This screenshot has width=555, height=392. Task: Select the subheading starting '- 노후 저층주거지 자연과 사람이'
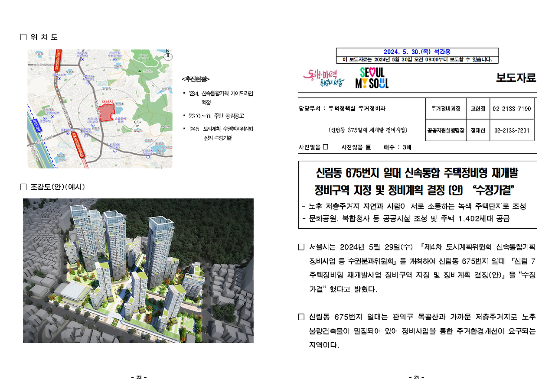click(414, 206)
